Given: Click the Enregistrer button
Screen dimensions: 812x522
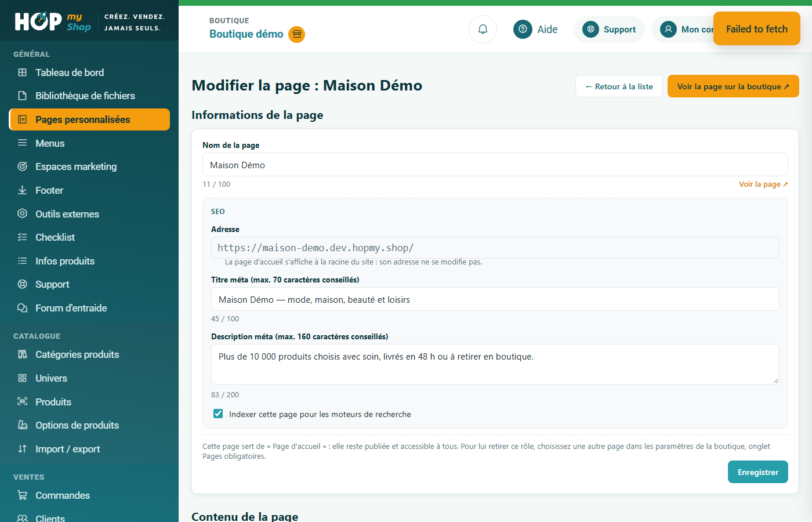Looking at the screenshot, I should pyautogui.click(x=758, y=472).
